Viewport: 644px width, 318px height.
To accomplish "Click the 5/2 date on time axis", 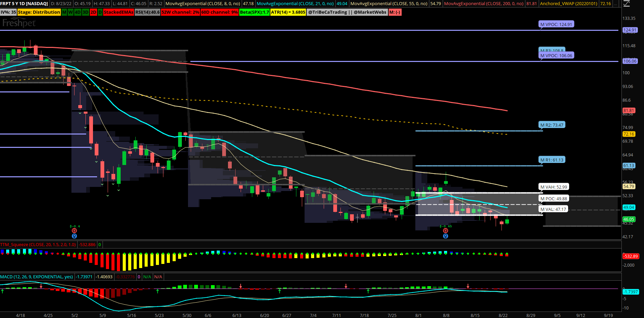I will point(75,315).
